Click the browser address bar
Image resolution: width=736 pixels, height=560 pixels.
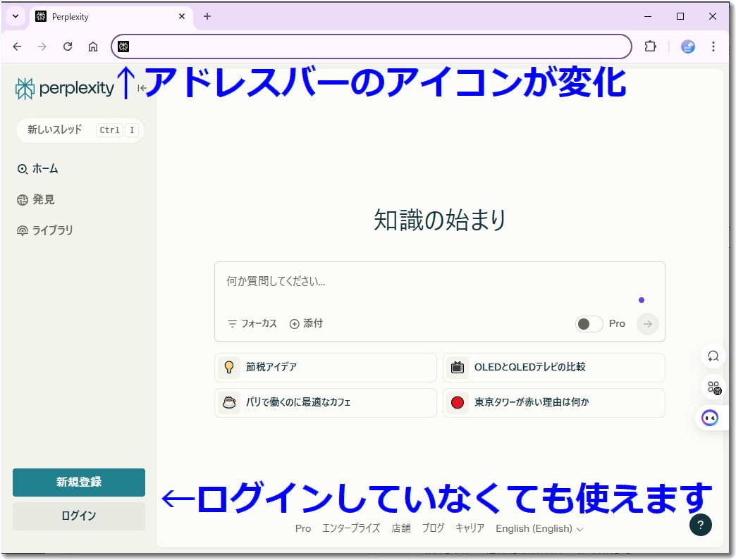(x=371, y=46)
